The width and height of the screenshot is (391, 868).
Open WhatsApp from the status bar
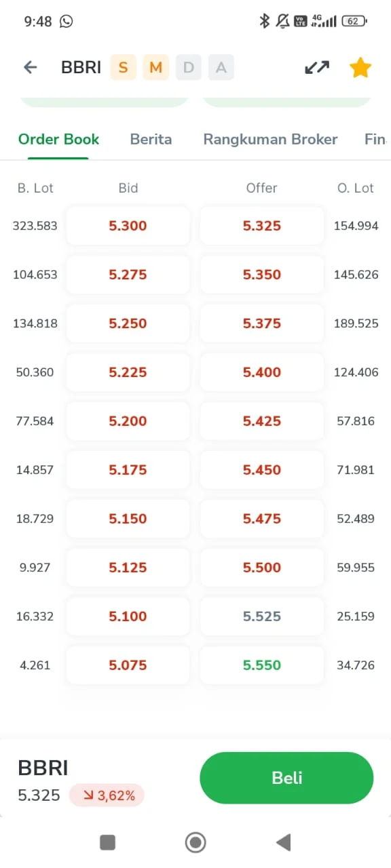(x=66, y=21)
